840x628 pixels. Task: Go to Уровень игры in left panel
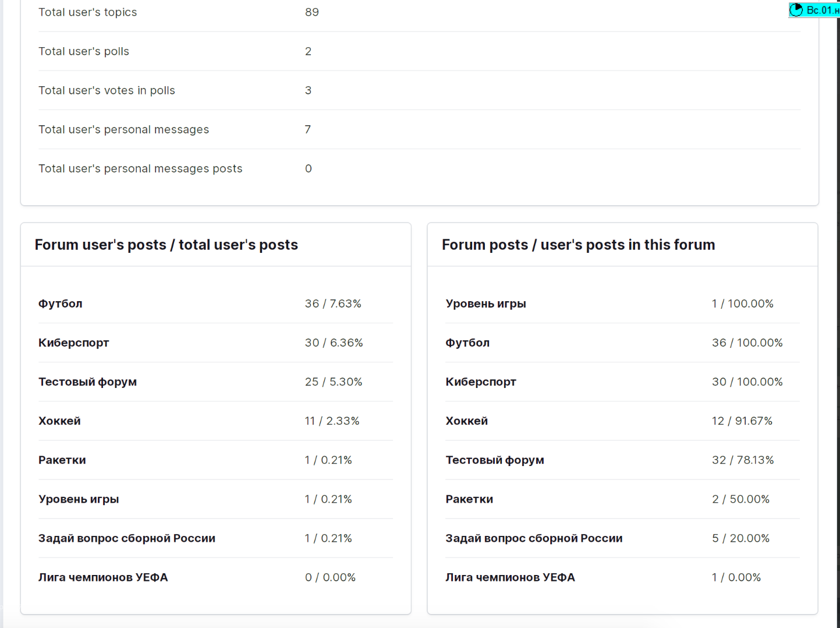(x=79, y=499)
